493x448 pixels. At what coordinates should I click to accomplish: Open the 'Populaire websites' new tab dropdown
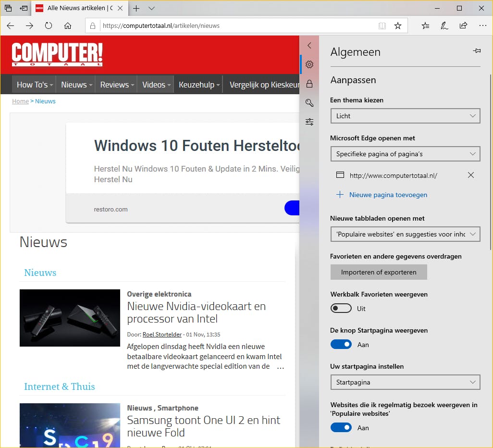tap(405, 235)
